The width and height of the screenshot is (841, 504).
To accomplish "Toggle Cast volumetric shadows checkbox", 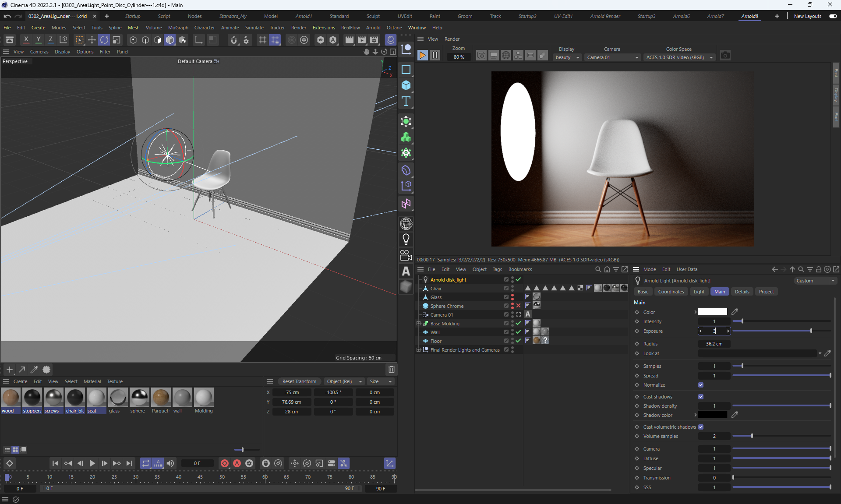I will 701,427.
